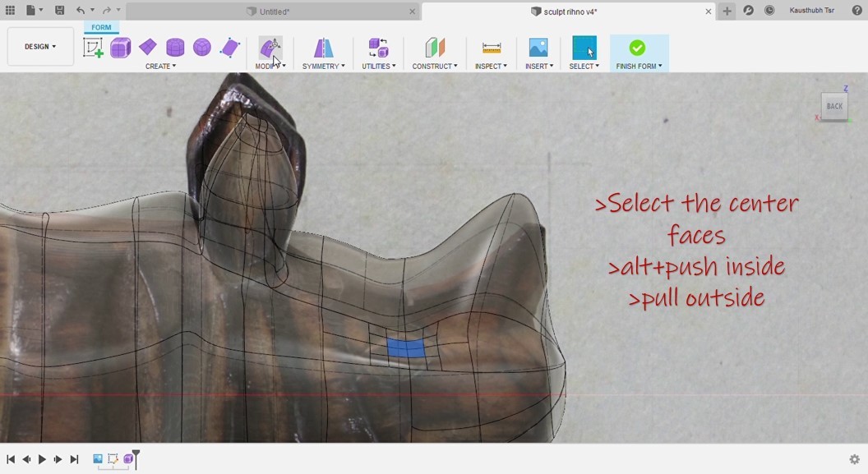The width and height of the screenshot is (868, 474).
Task: Open the SELECT dropdown menu
Action: click(x=584, y=66)
